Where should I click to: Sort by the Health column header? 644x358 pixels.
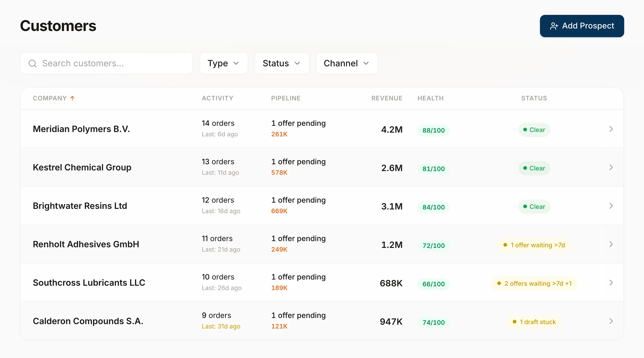tap(430, 98)
